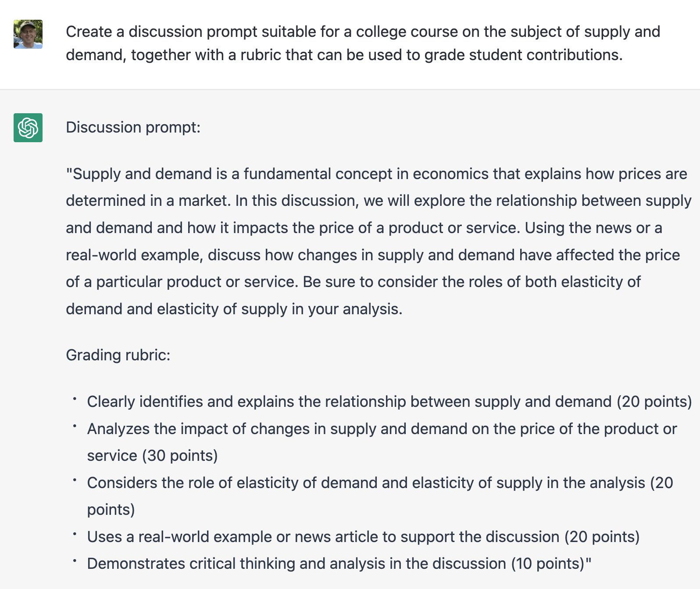Click the user profile photo avatar
Image resolution: width=700 pixels, height=589 pixels.
click(x=28, y=34)
